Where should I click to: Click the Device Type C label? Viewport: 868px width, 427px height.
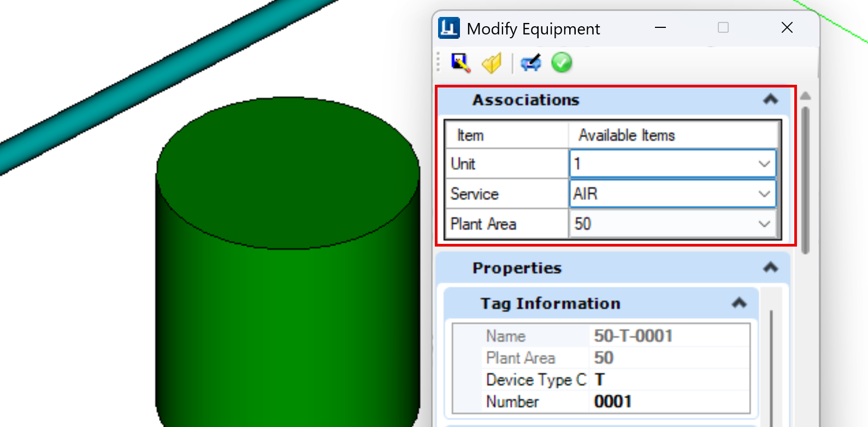pos(536,379)
